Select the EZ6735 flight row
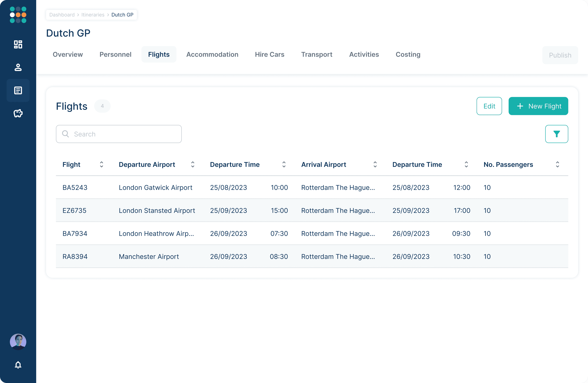The width and height of the screenshot is (588, 383). tap(312, 210)
